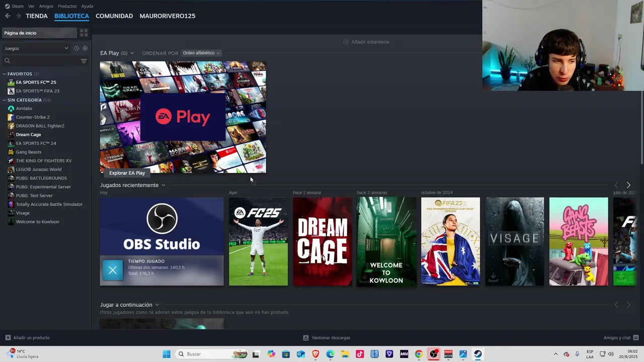
Task: Select PUBG: Test Server entry
Action: tap(34, 196)
